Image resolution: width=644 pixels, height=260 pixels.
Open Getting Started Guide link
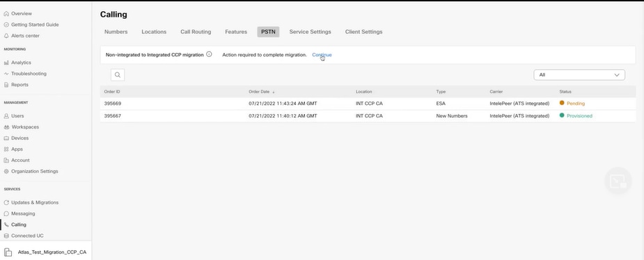tap(35, 24)
